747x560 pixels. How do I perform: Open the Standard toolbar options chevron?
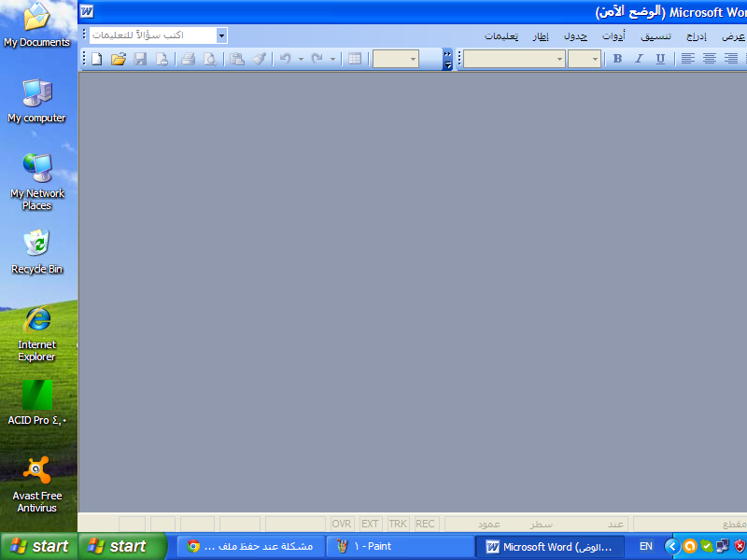click(x=447, y=59)
